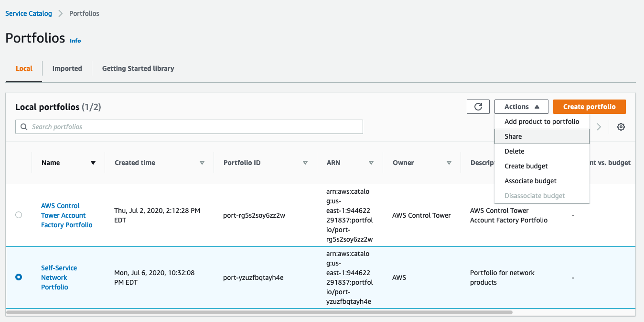Collapse the Actions menu
The image size is (644, 322).
click(521, 106)
